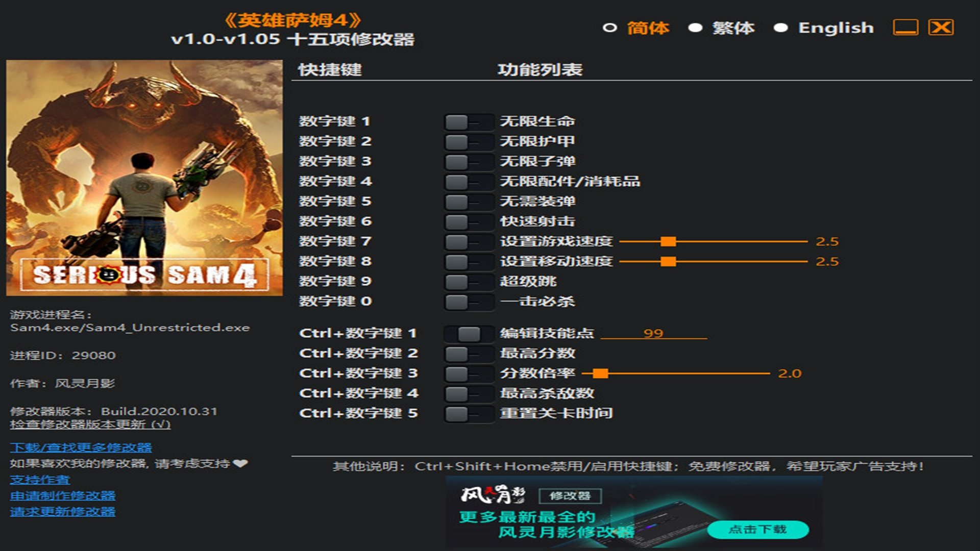Screen dimensions: 980x551
Task: Disable the 编辑技能点 skill points switch
Action: (x=469, y=334)
